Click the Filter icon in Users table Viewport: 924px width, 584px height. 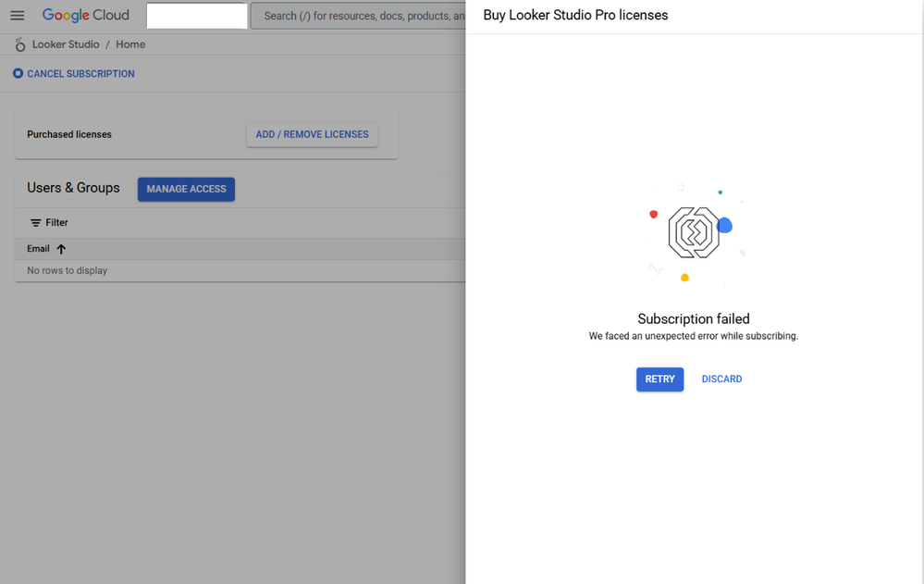(35, 222)
